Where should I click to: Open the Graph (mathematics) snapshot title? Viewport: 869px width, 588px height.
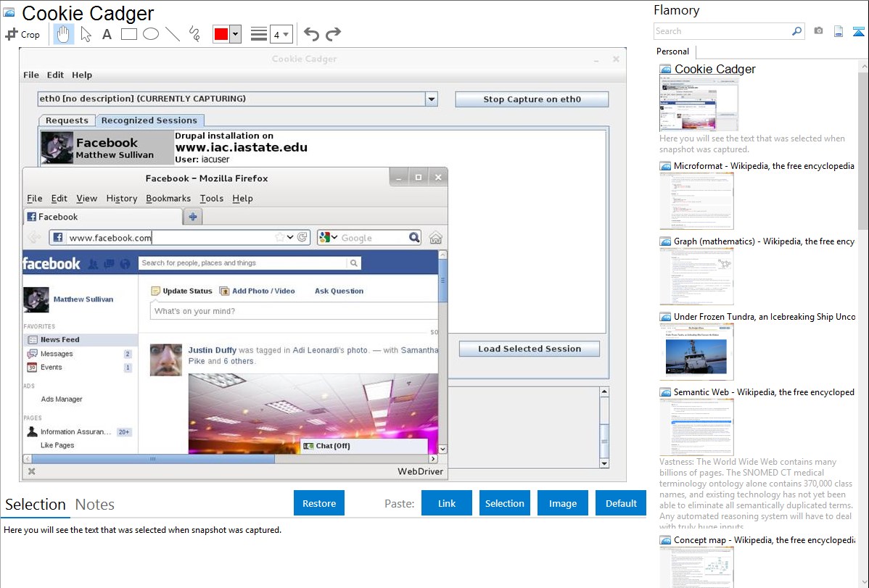point(764,241)
